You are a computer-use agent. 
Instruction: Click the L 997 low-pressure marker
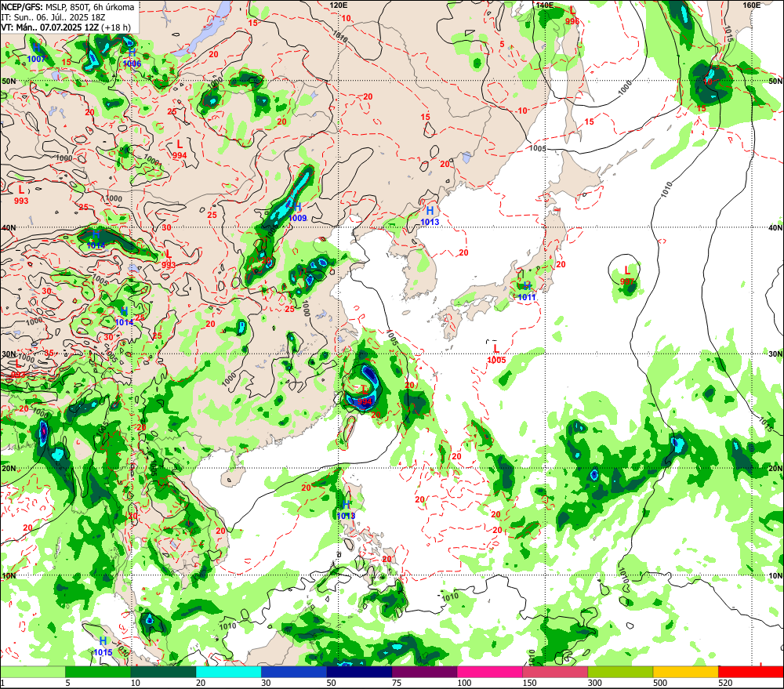click(x=627, y=276)
